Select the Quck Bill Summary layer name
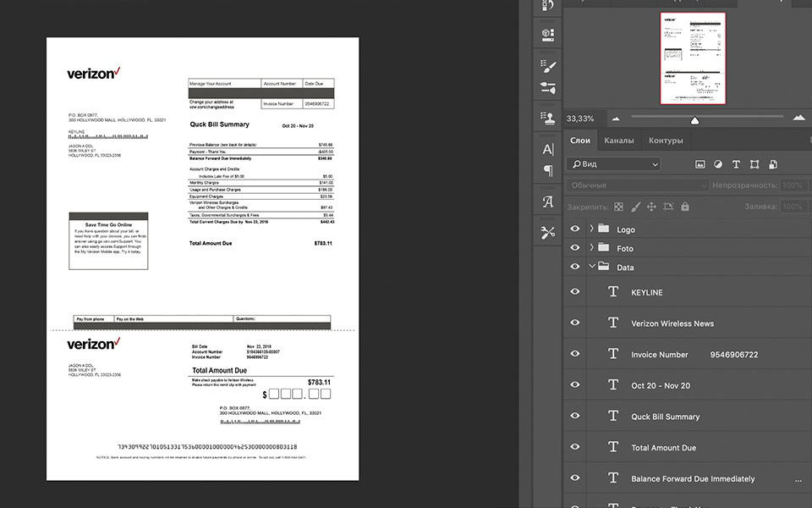812x508 pixels. [666, 417]
